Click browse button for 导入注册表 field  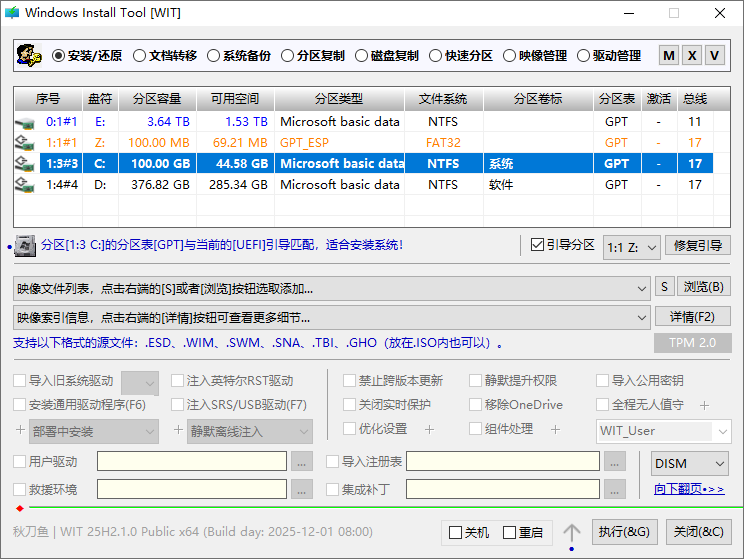pos(614,461)
